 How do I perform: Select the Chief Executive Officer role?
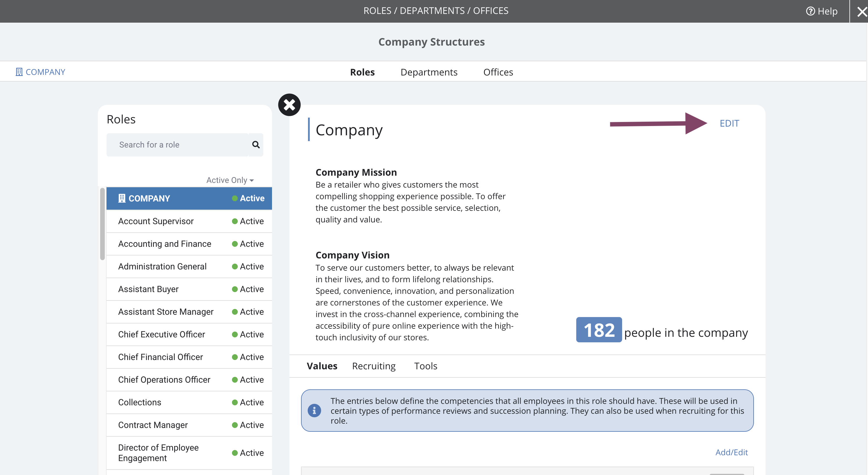(189, 334)
